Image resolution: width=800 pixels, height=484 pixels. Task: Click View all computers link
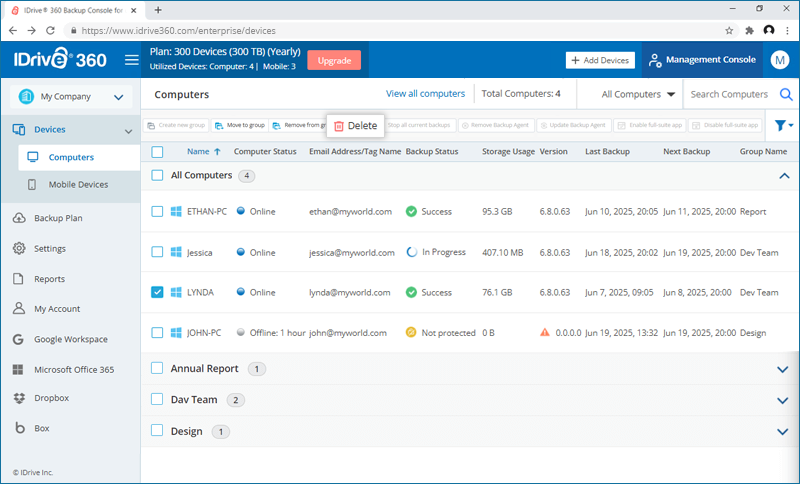coord(425,94)
